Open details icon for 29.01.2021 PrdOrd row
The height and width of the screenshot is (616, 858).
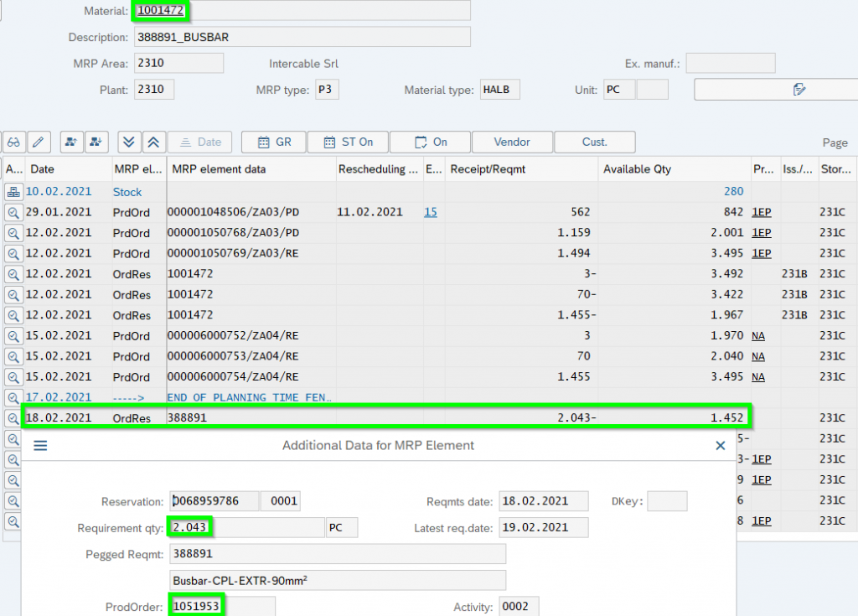(13, 213)
